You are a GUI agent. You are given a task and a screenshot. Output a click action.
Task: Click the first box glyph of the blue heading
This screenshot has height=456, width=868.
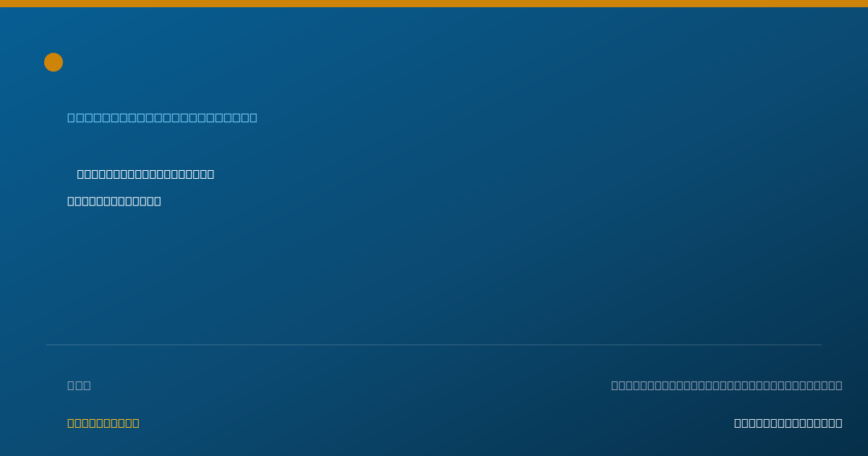[71, 117]
